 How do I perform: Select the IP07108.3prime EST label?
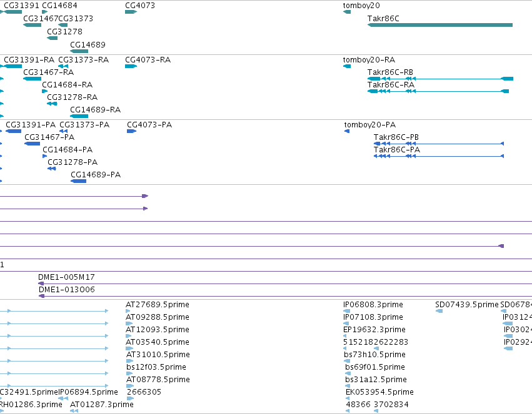tap(373, 317)
